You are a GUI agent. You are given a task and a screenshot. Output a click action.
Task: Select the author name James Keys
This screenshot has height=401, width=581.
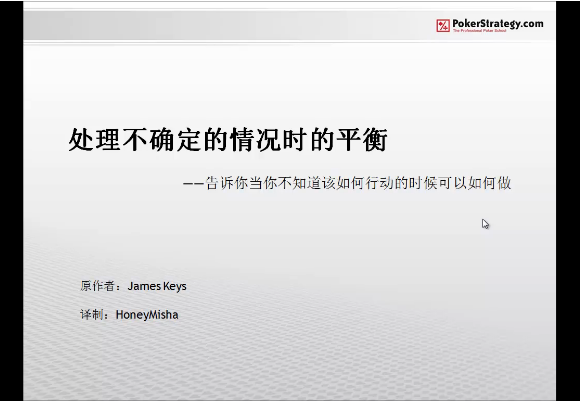click(x=157, y=286)
